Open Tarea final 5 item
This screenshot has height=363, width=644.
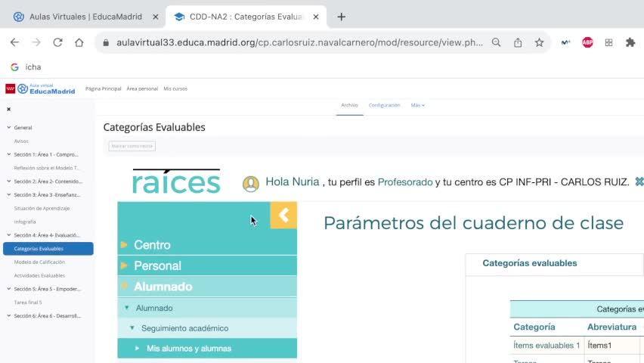coord(28,302)
